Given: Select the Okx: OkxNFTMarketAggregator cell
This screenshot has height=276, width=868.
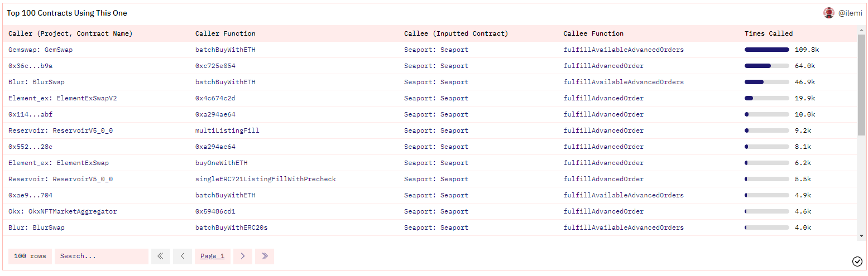Looking at the screenshot, I should (x=63, y=211).
